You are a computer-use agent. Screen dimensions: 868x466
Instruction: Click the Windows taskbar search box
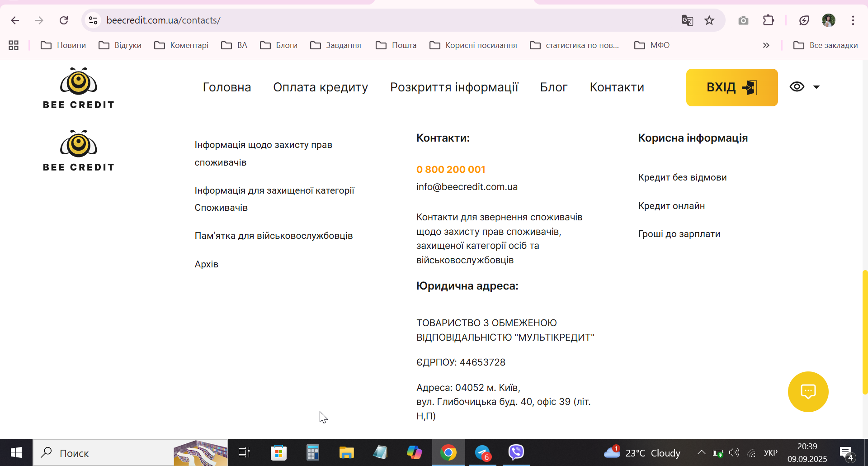130,453
